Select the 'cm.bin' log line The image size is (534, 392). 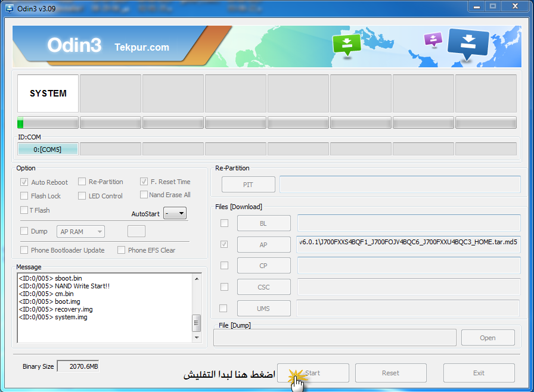(46, 294)
